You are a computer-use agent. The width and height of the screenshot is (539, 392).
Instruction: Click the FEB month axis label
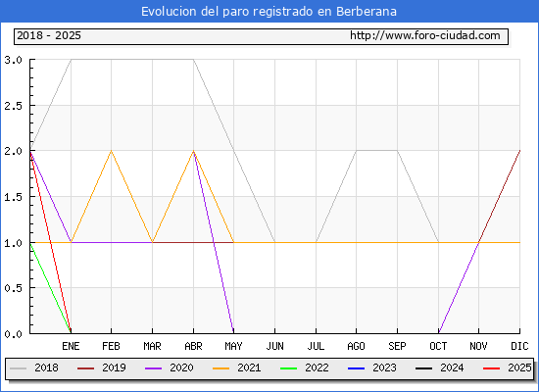tap(111, 346)
